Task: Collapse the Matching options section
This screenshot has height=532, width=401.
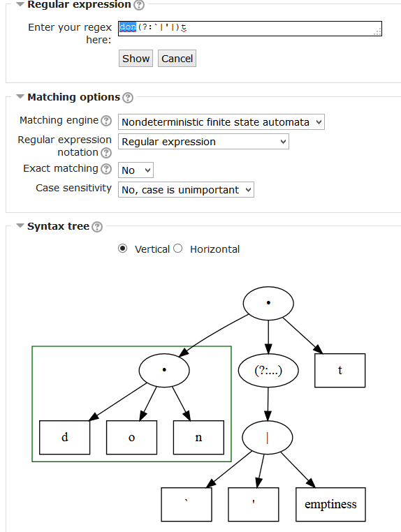Action: [20, 97]
